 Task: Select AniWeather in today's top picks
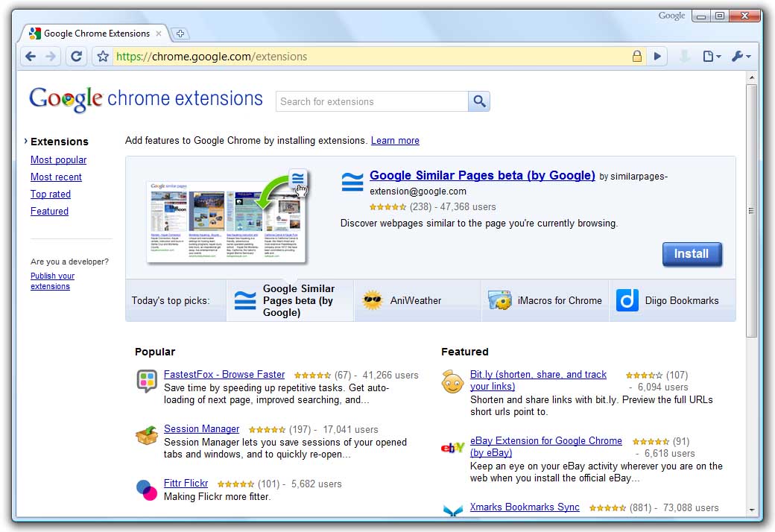(x=417, y=300)
